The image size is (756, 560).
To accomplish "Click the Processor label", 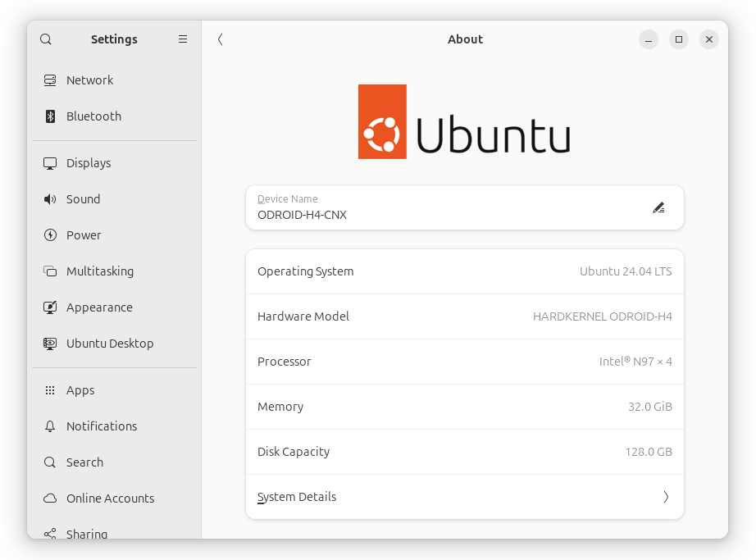I will pyautogui.click(x=285, y=362).
